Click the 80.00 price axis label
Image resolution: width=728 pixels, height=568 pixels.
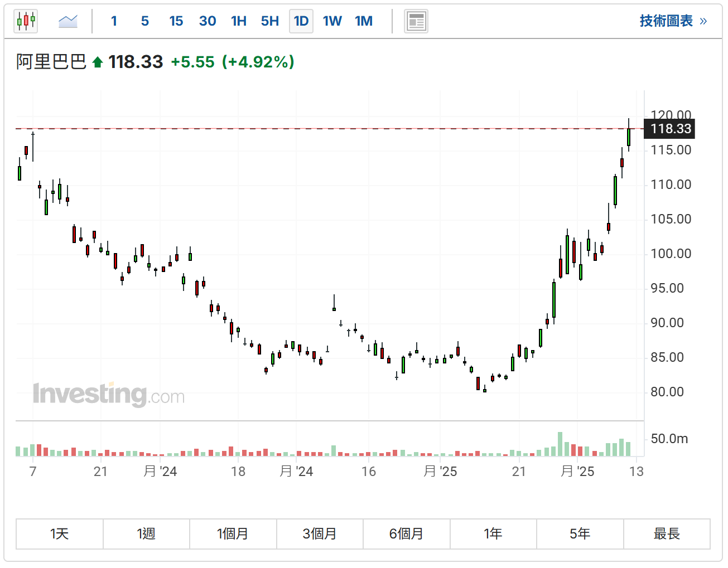coord(667,392)
